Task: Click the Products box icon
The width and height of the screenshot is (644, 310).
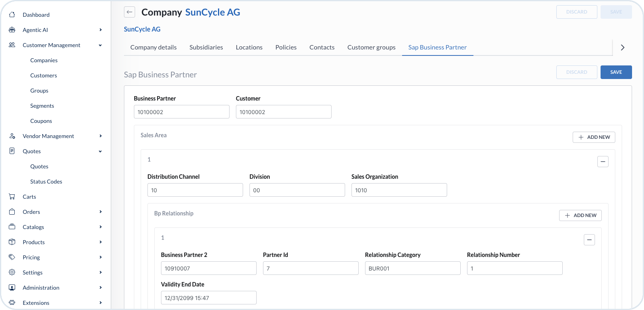Action: 12,242
